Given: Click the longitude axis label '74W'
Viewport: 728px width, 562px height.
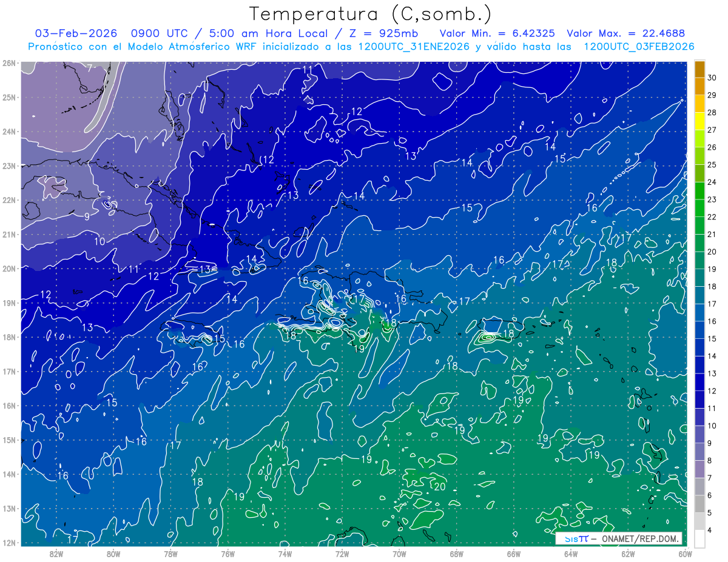Looking at the screenshot, I should tap(285, 554).
